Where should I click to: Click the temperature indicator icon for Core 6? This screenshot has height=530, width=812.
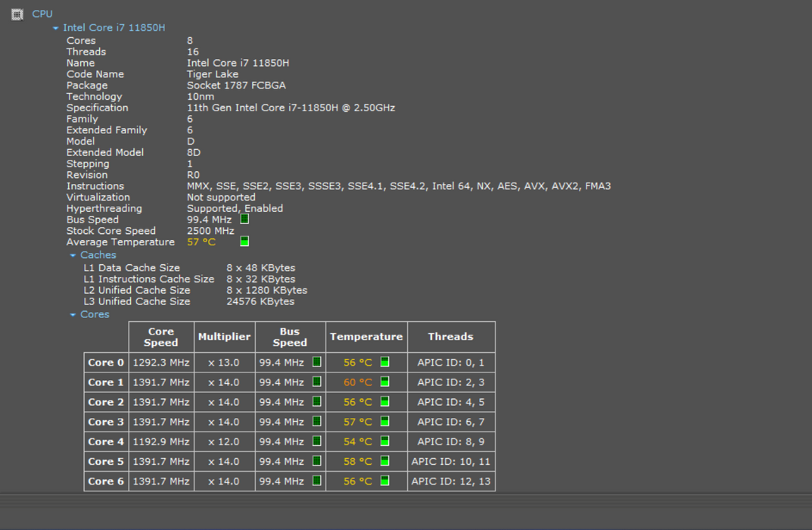384,481
